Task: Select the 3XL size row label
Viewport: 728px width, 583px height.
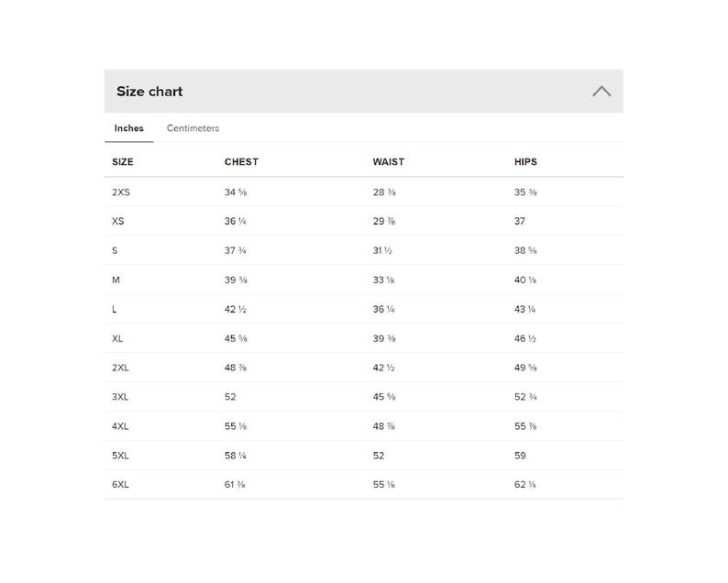Action: (120, 397)
